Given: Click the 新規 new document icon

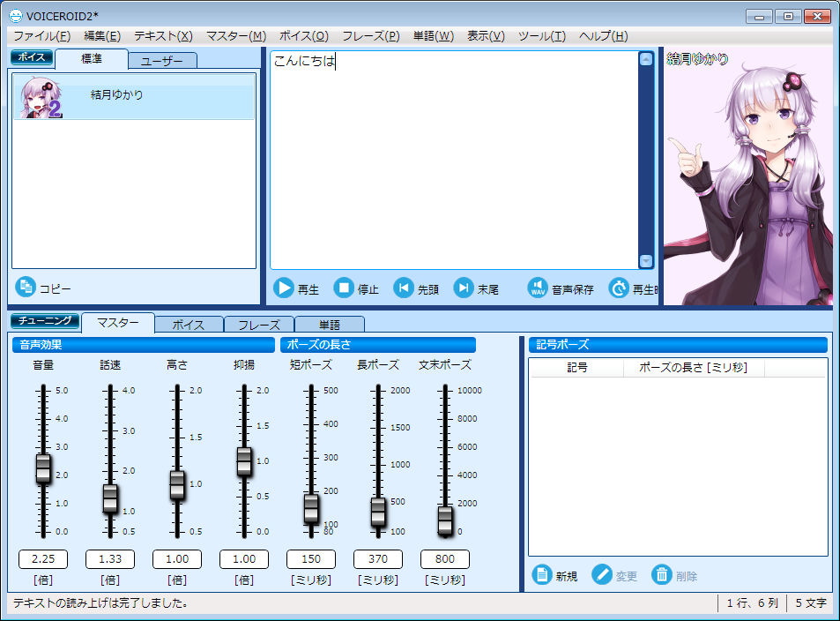Looking at the screenshot, I should [x=541, y=574].
